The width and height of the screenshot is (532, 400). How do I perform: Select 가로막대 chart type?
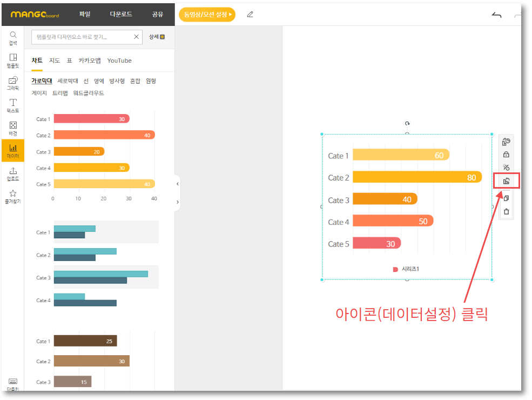42,81
